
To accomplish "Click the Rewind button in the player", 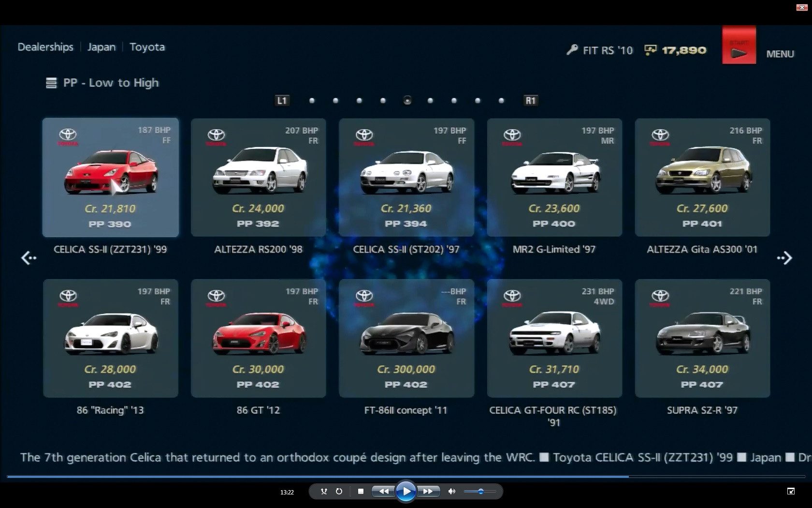I will (x=383, y=491).
